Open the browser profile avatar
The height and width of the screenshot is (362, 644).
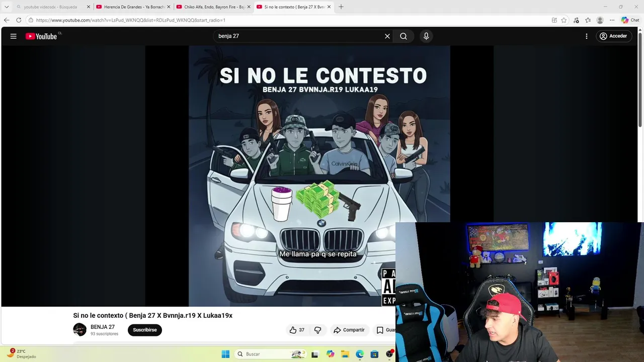(x=600, y=20)
